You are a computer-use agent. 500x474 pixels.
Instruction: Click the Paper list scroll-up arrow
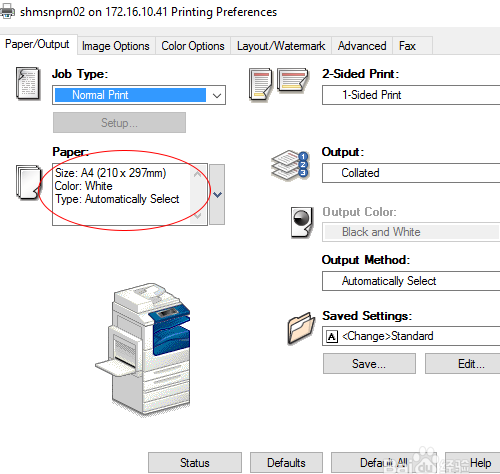[x=198, y=174]
